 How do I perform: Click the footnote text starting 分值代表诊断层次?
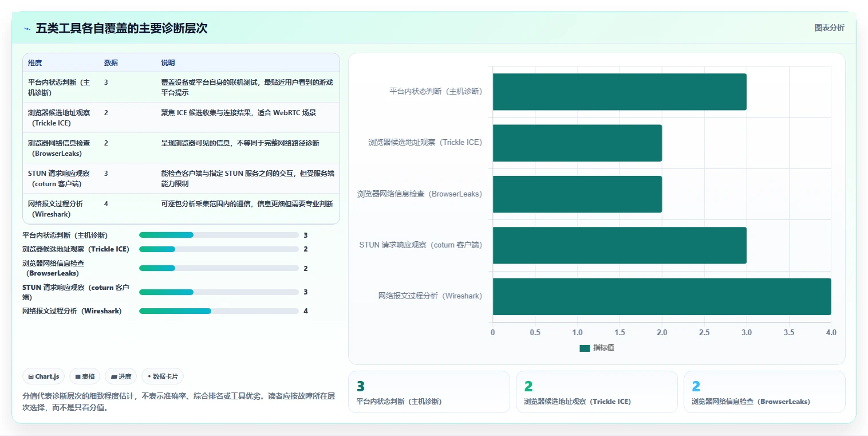point(179,402)
